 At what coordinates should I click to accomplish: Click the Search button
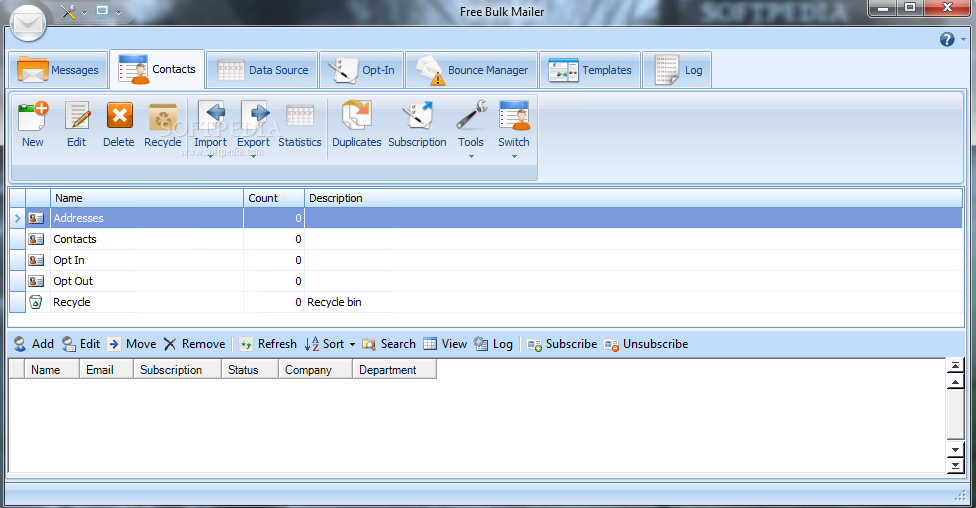pos(388,344)
